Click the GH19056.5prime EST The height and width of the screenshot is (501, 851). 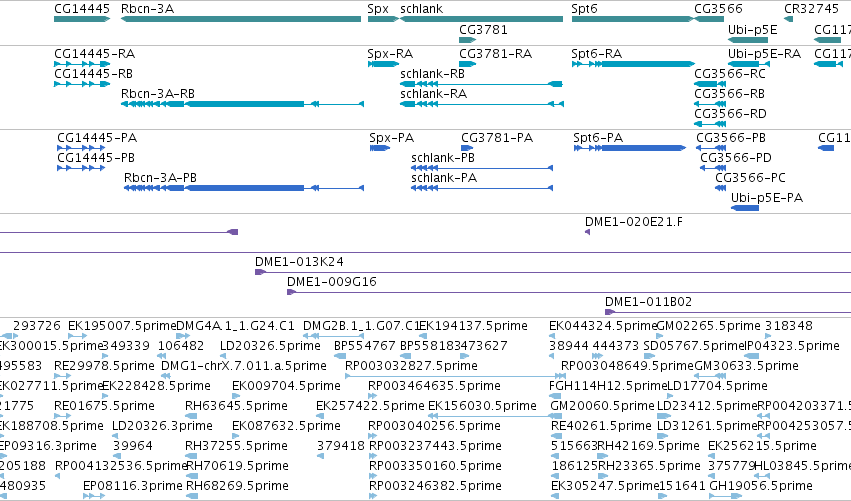point(724,496)
